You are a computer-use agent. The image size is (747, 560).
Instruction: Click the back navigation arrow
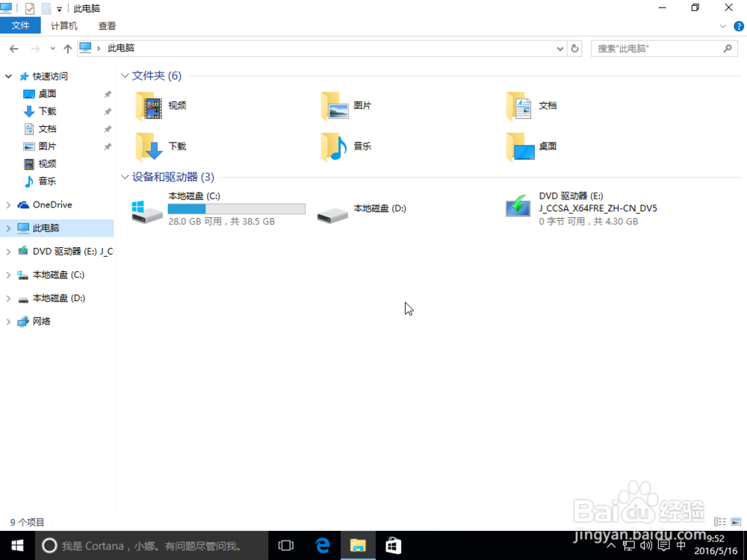[x=13, y=49]
